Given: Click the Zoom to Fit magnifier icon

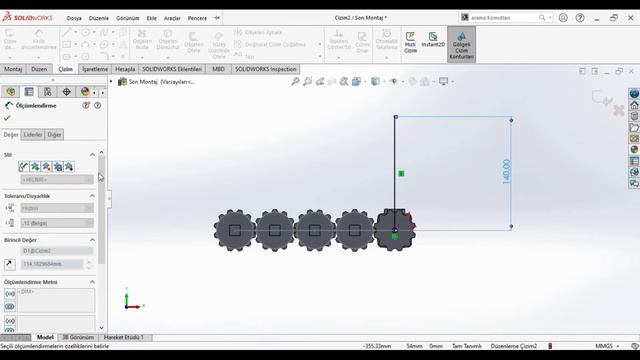Looking at the screenshot, I should [x=295, y=82].
